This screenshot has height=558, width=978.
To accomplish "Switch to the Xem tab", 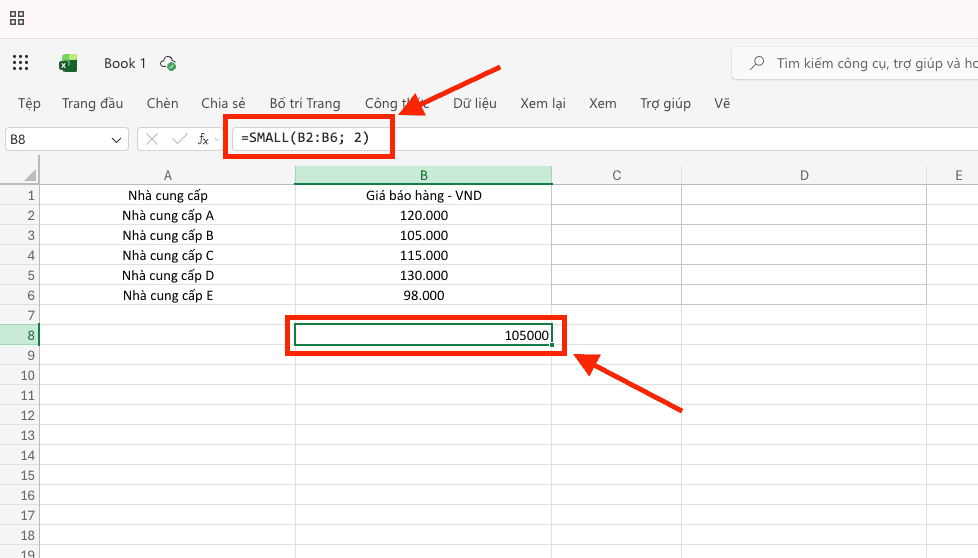I will click(603, 103).
